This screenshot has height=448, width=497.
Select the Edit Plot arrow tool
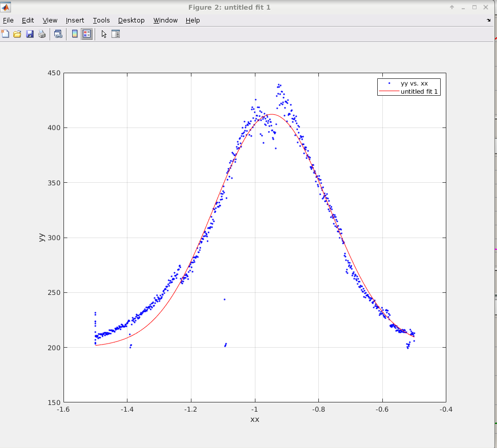104,34
